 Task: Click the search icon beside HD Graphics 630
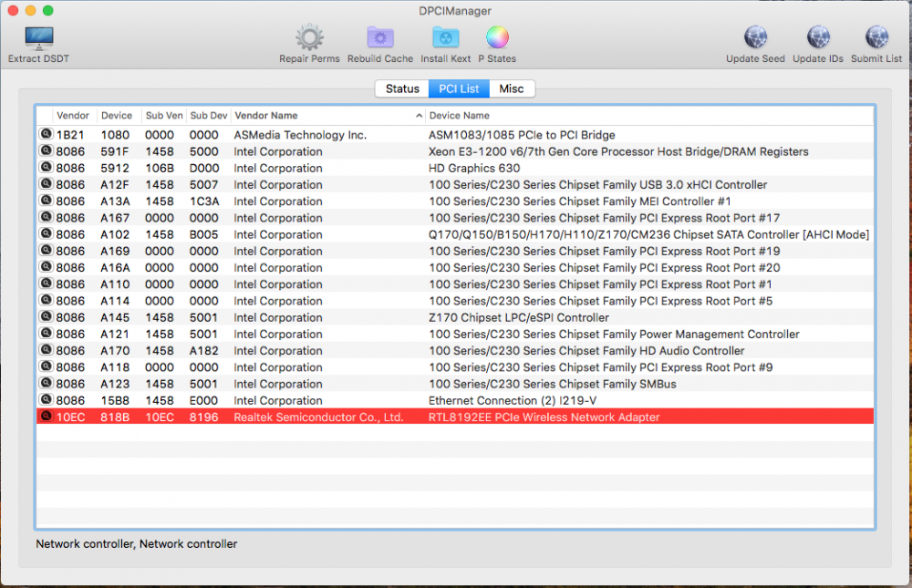[x=46, y=168]
